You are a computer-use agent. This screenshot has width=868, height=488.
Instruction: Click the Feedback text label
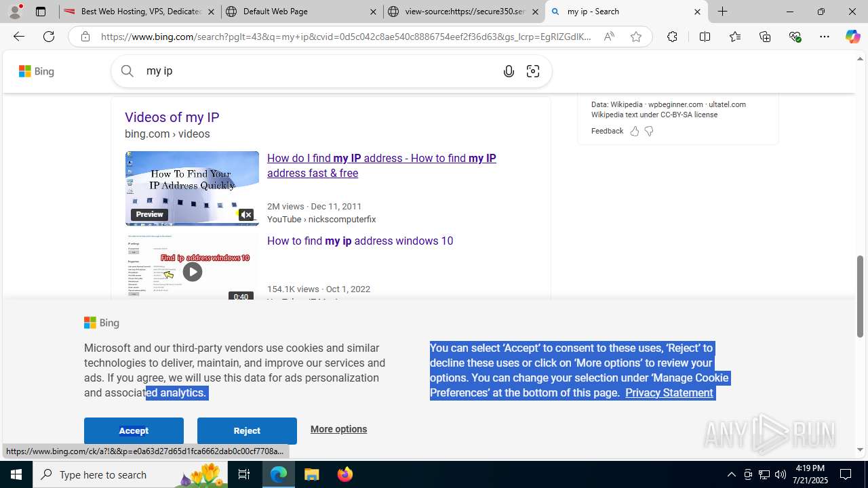tap(607, 131)
